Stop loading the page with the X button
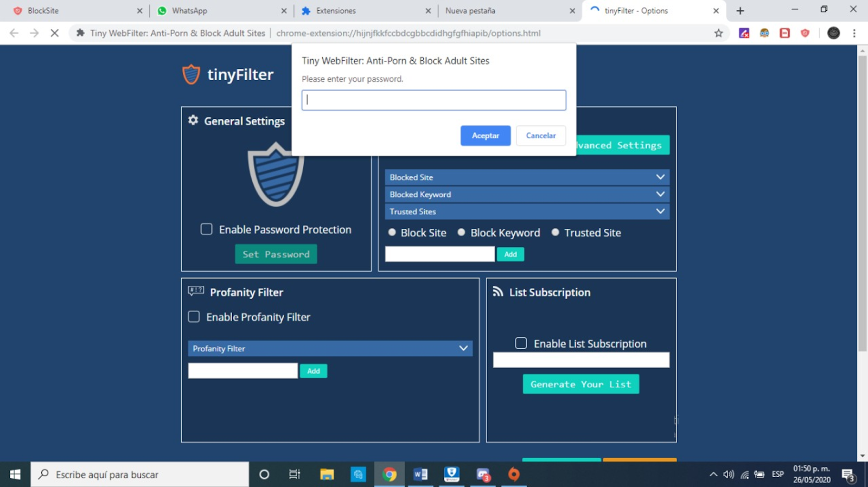This screenshot has width=868, height=487. click(x=54, y=33)
